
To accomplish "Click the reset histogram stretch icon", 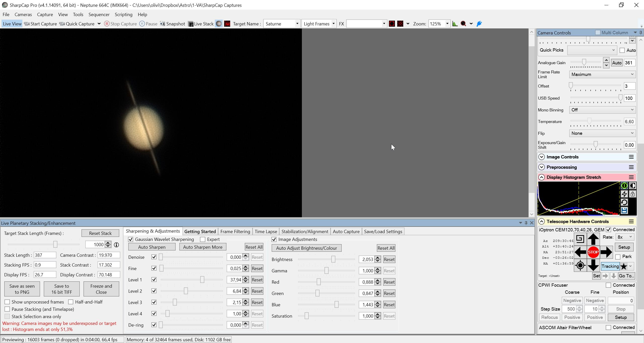I will 624,202.
